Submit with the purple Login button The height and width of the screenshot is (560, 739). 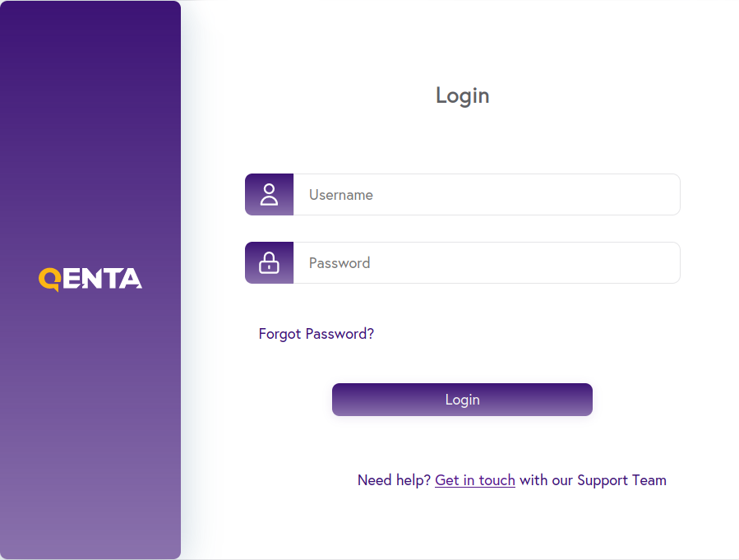pos(462,400)
